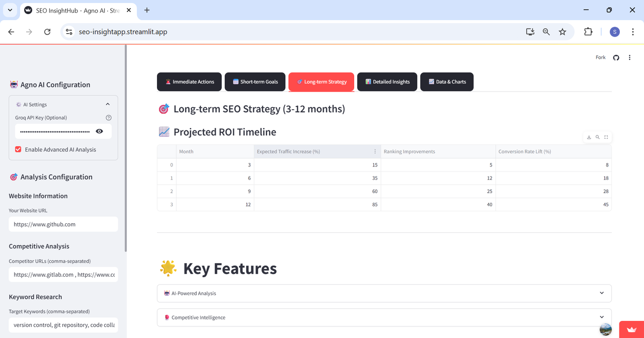Expand the Competitive Intelligence section
Viewport: 644px width, 338px height.
384,317
